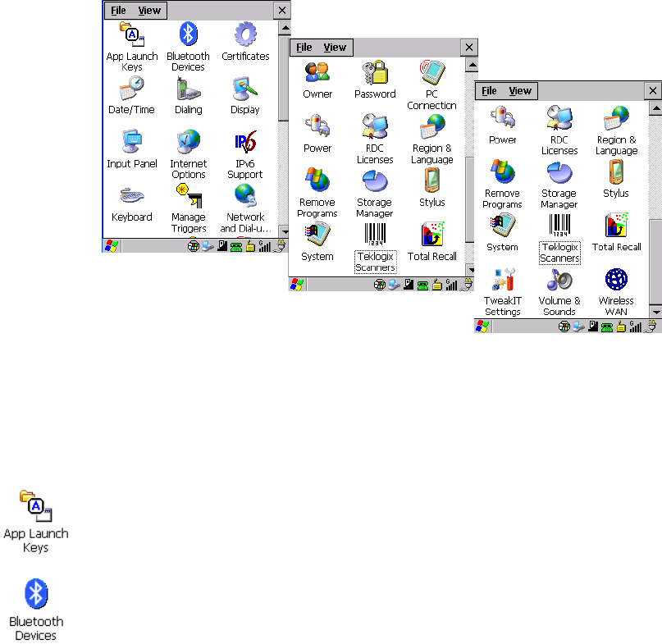Open Region & Language in the TweakIT Settings window
Viewport: 662px width, 644px height.
pos(616,131)
